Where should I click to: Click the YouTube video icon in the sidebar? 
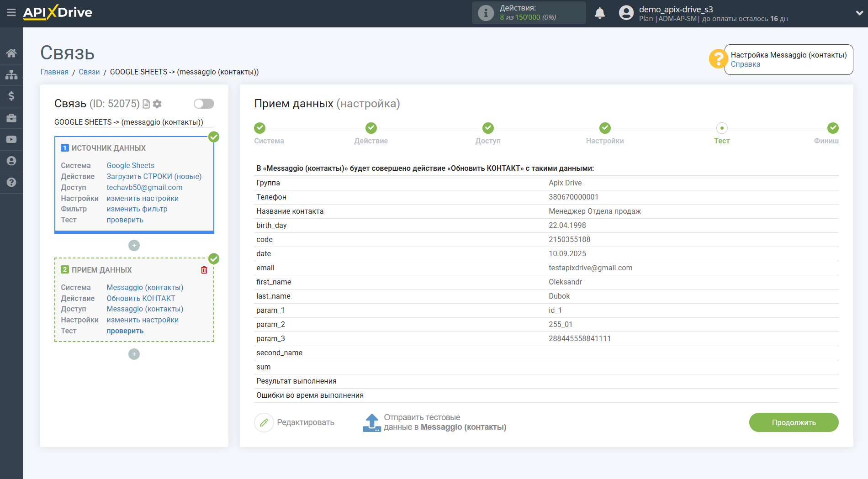[11, 139]
